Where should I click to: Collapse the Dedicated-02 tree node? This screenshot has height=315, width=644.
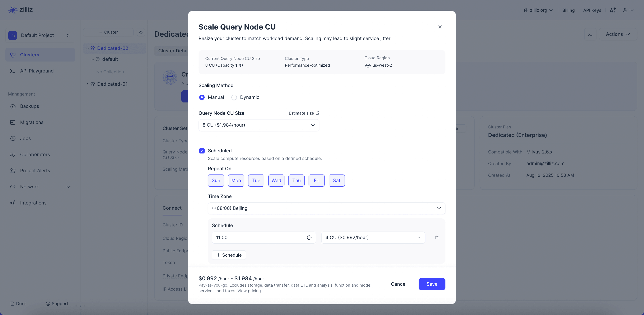coord(87,48)
